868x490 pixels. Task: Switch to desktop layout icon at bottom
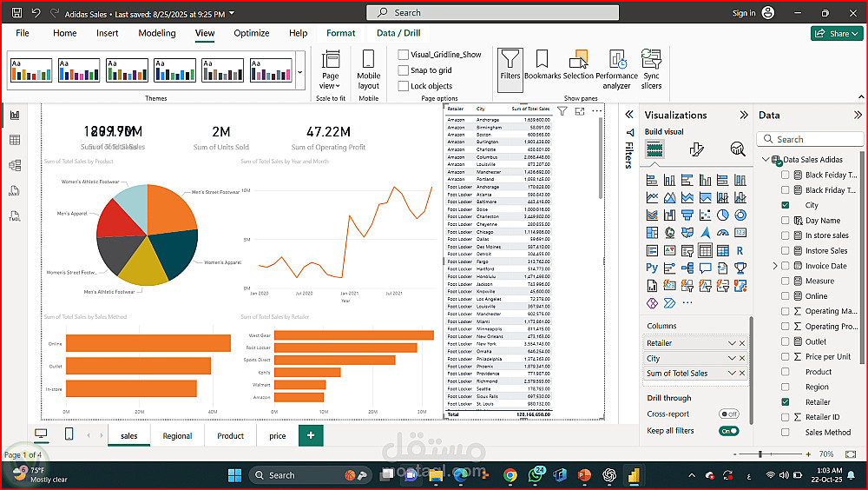click(x=41, y=434)
